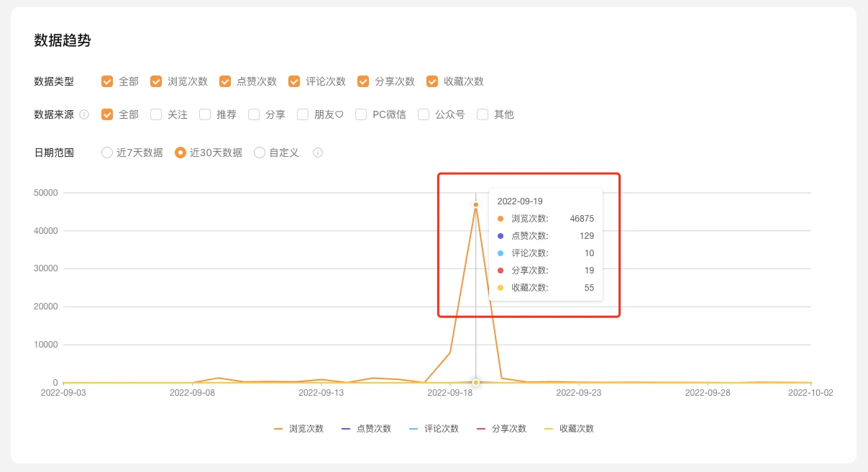Check the PC微信 source option

(x=361, y=114)
